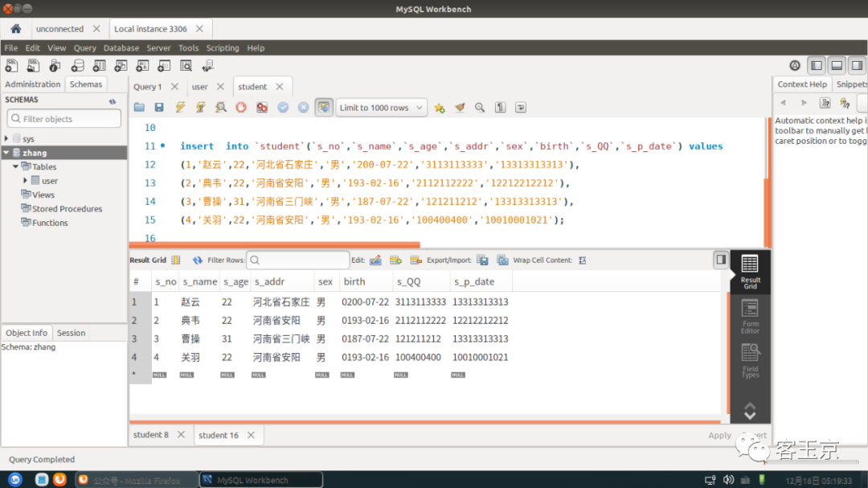868x488 pixels.
Task: Select Views in schema tree
Action: click(43, 195)
